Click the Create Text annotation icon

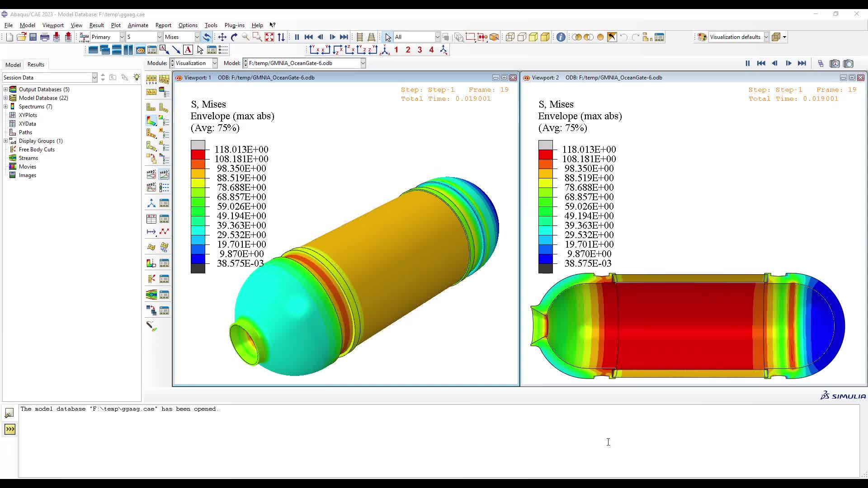(188, 50)
